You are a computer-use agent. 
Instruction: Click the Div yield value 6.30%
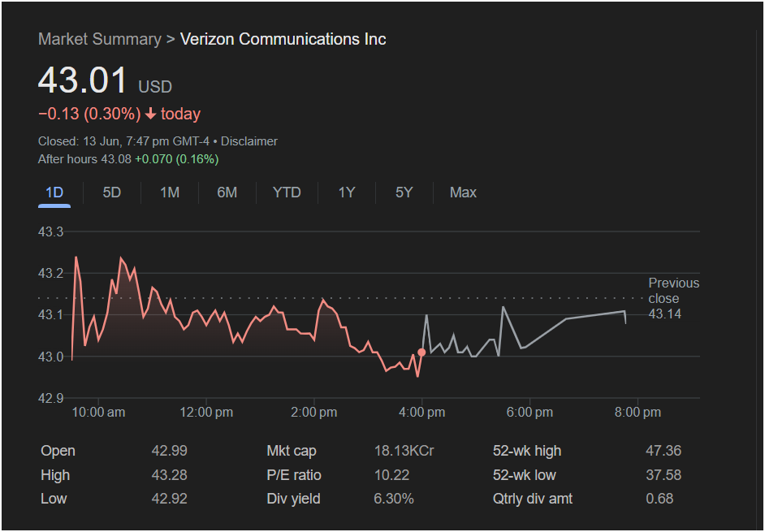click(x=394, y=499)
